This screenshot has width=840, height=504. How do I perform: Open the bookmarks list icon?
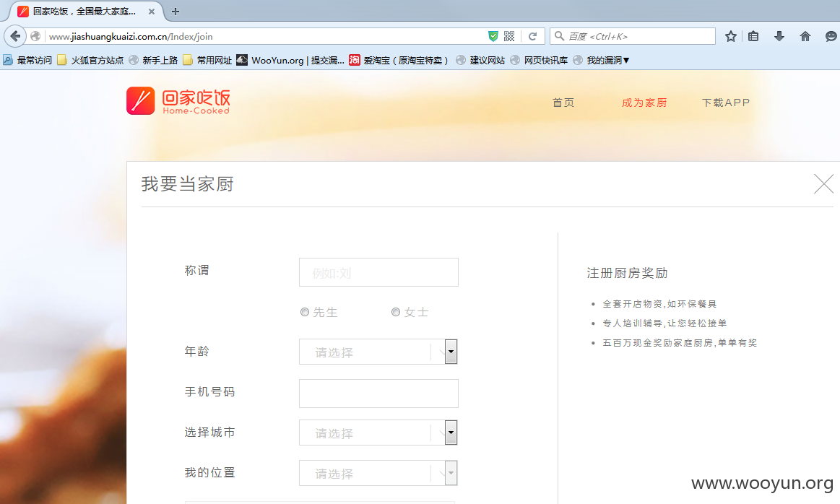[753, 36]
